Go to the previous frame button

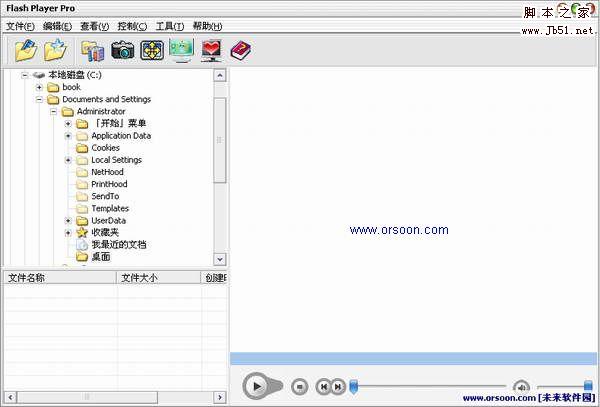click(x=323, y=387)
